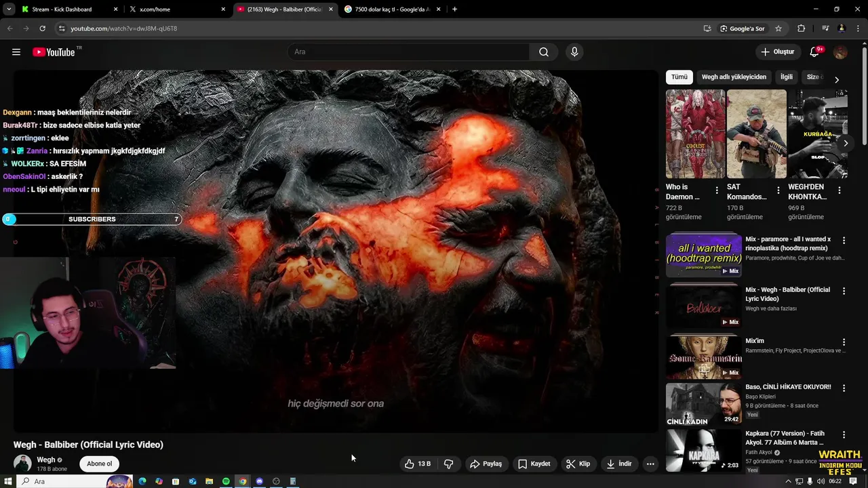This screenshot has height=488, width=868.
Task: Save video using Kaydet button
Action: [534, 464]
